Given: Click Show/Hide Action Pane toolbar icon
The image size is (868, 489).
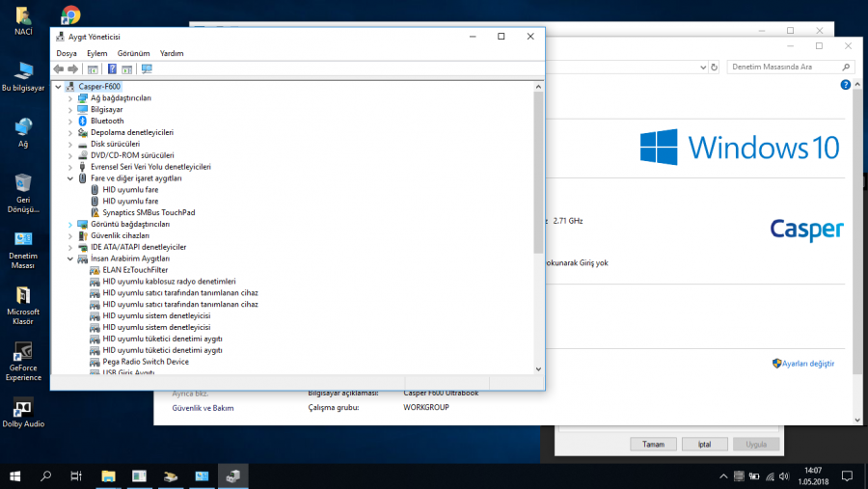Looking at the screenshot, I should point(126,69).
